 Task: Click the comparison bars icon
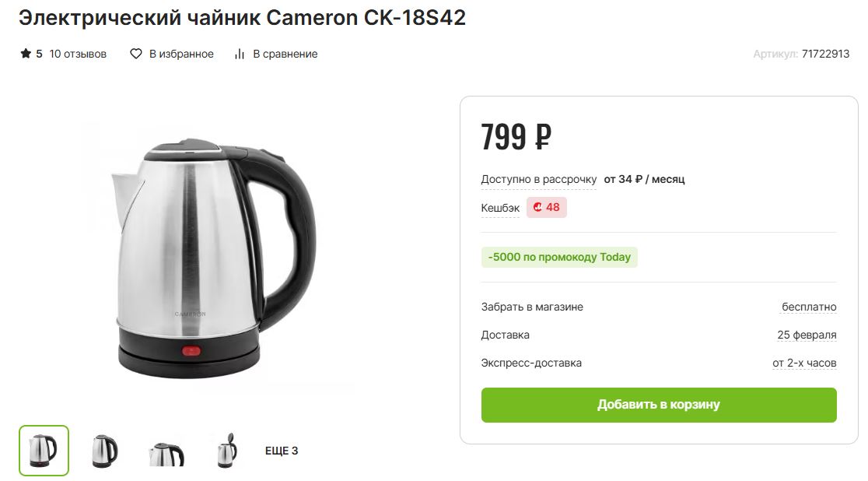point(239,54)
